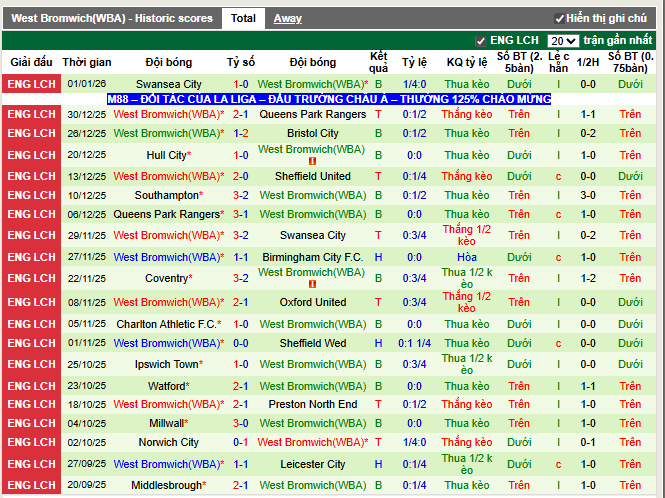Click the 1-2 score versus Bristol City
Image resolution: width=665 pixels, height=498 pixels.
point(240,133)
